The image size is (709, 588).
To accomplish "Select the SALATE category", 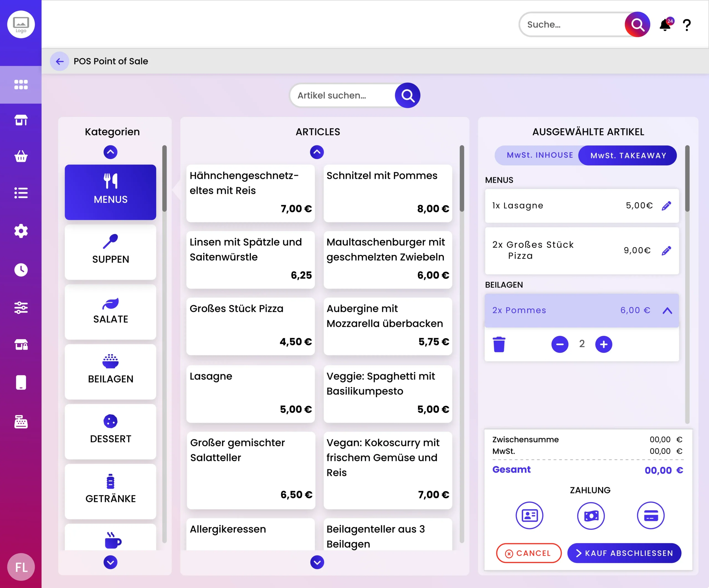I will click(x=111, y=312).
